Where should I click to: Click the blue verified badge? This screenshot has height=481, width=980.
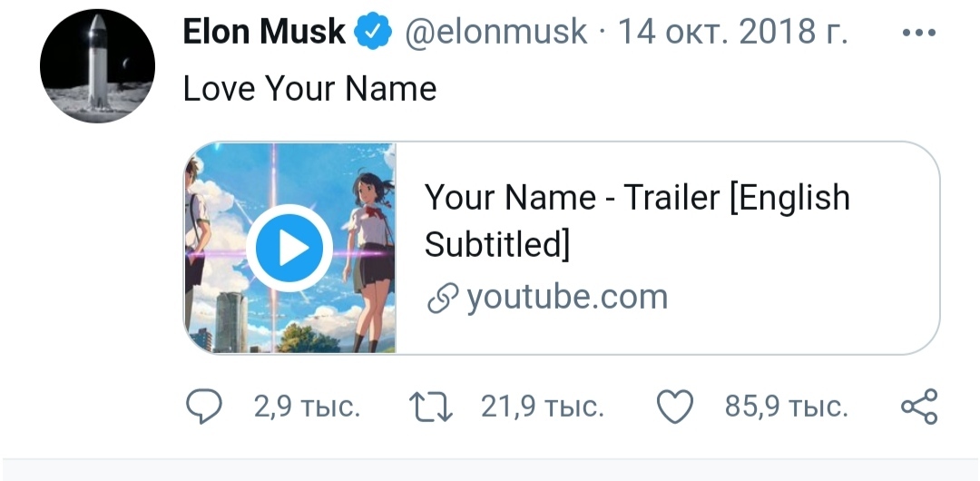point(373,34)
